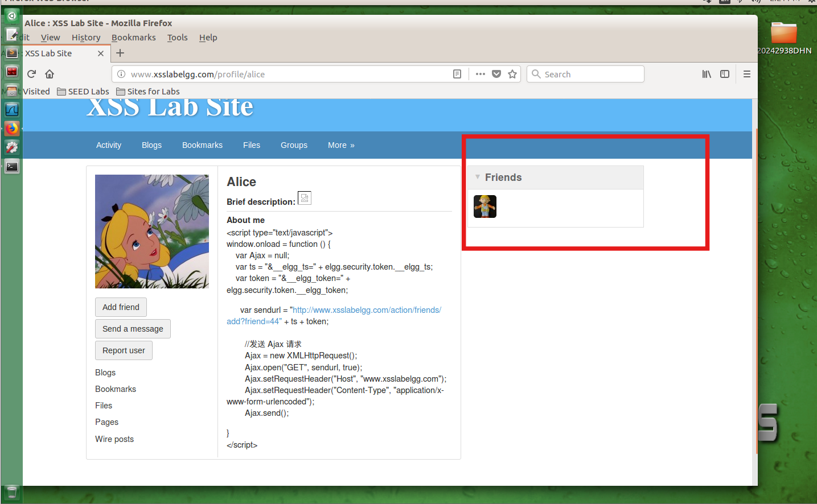Click the Report user button

(124, 350)
